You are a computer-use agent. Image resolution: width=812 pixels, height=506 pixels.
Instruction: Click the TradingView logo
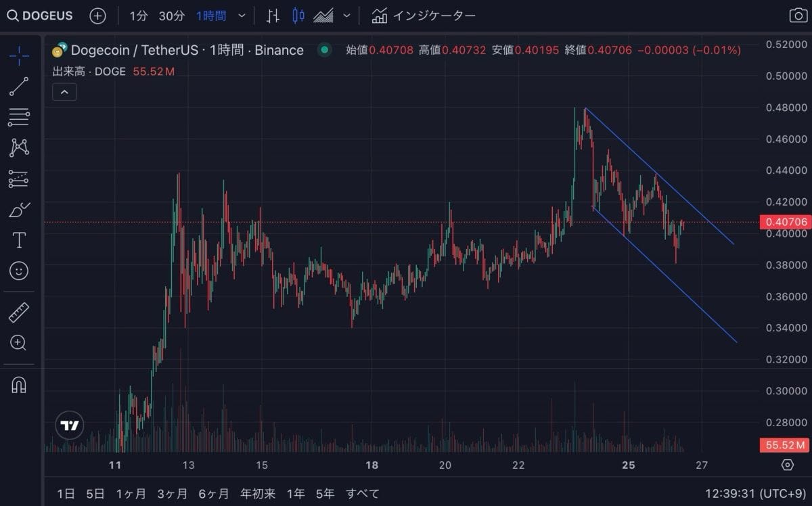point(69,425)
